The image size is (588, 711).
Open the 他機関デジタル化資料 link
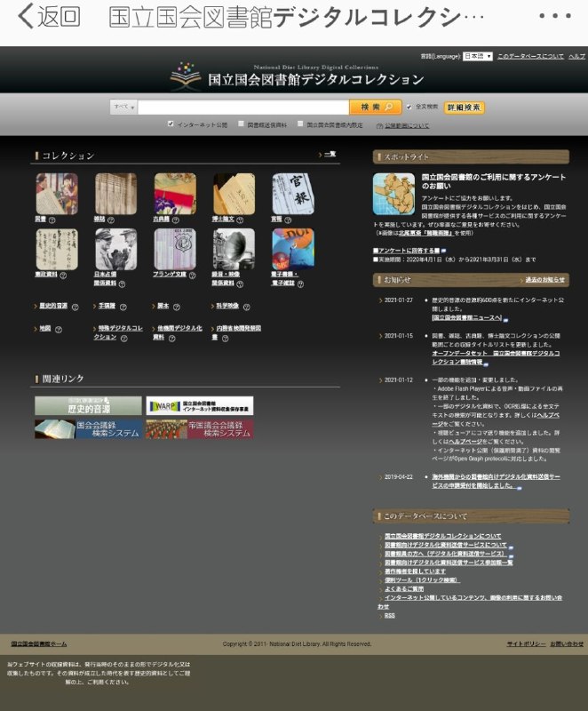178,332
